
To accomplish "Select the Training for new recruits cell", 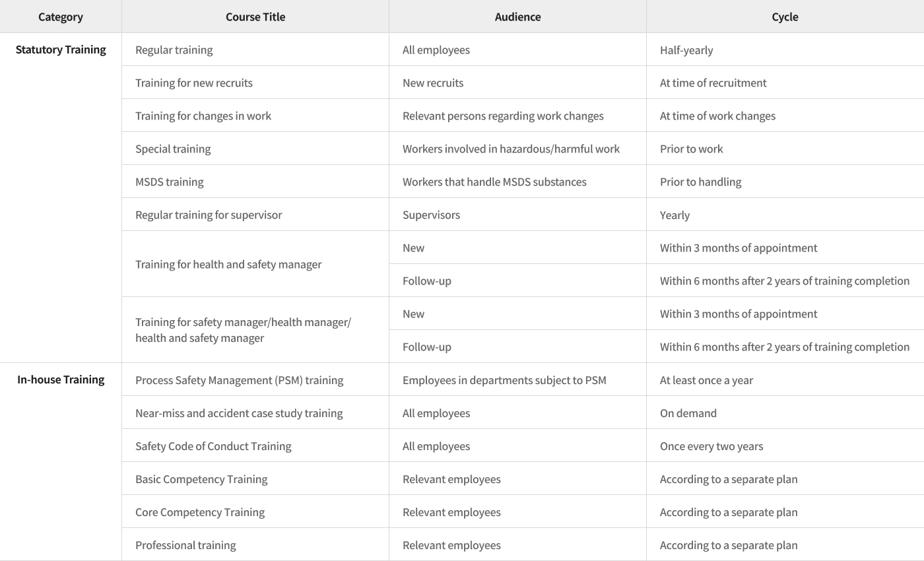I will tap(194, 83).
